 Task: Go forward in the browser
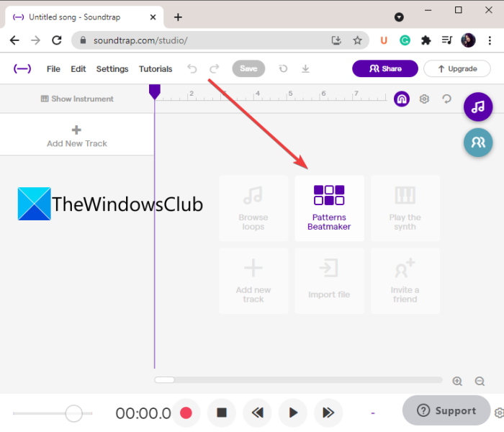[x=36, y=40]
